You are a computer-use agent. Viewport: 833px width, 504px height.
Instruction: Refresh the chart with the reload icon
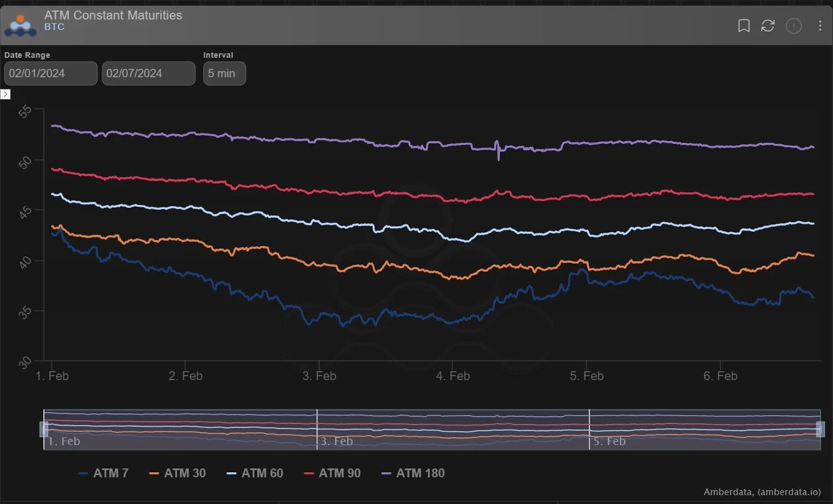[768, 26]
